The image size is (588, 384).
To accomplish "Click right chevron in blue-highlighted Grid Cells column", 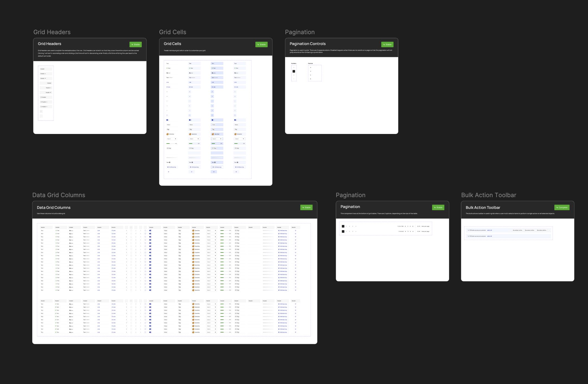I will pyautogui.click(x=212, y=92).
